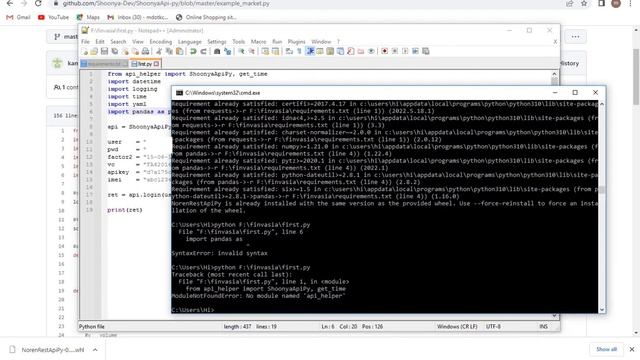This screenshot has height=360, width=640.
Task: Click the UTF-8 encoding in status bar
Action: tap(493, 327)
